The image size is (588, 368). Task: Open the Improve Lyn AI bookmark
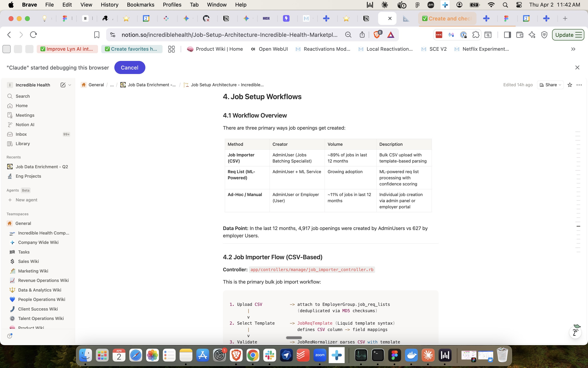click(67, 49)
